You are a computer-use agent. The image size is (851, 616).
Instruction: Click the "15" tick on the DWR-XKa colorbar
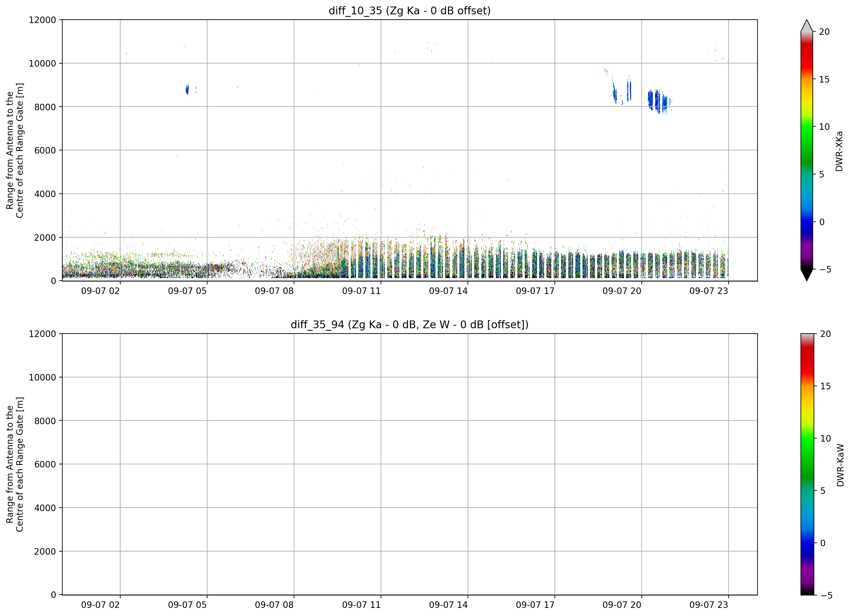[824, 79]
